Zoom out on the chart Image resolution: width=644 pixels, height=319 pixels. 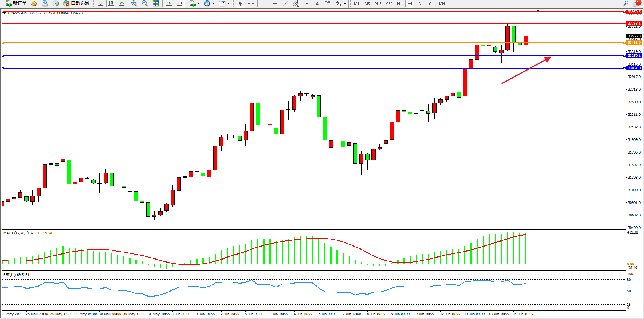point(145,3)
